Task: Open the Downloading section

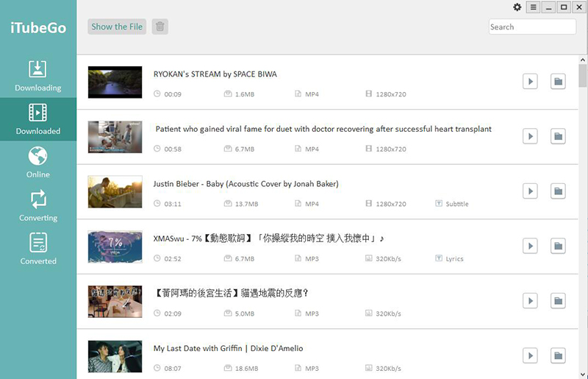Action: 38,76
